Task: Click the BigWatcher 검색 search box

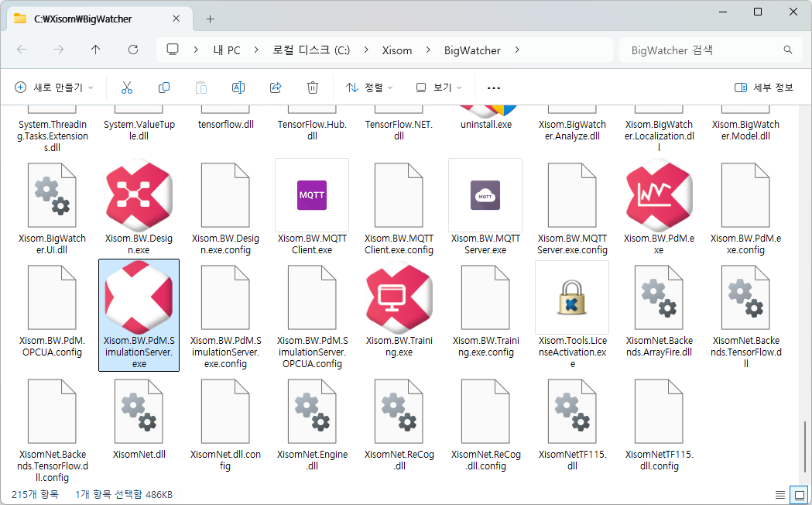Action: [x=704, y=50]
